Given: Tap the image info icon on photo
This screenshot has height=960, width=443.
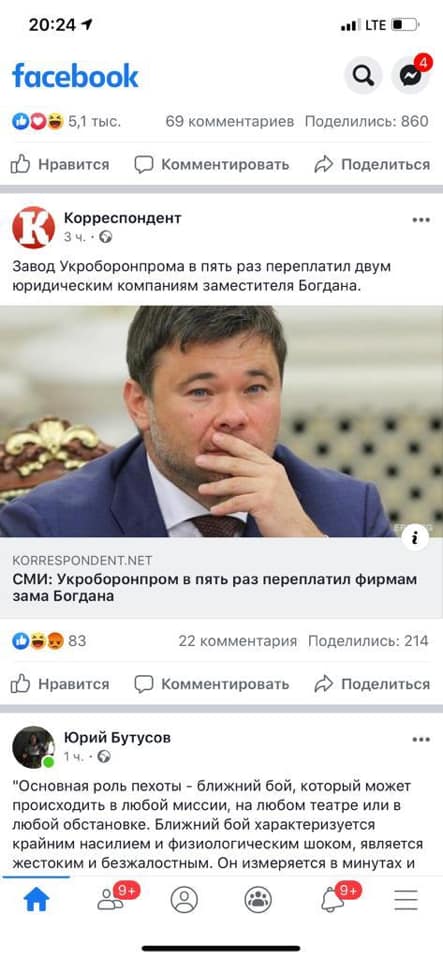Looking at the screenshot, I should coord(416,538).
